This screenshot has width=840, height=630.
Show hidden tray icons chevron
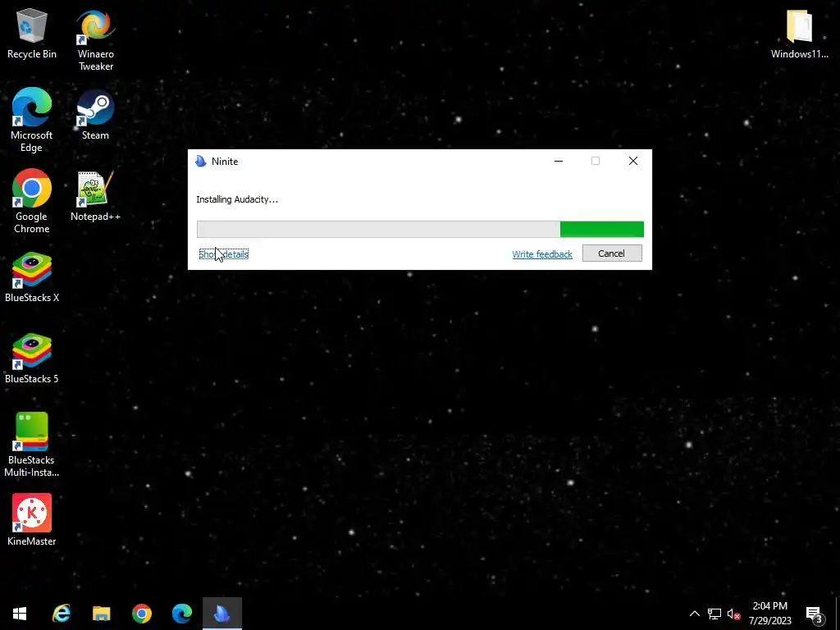(694, 614)
